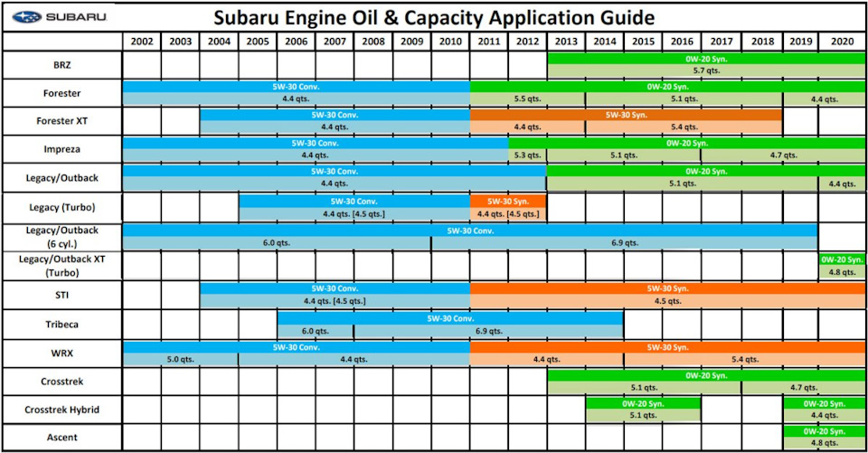Select the STI row label
Screen dimensions: 868x453
(62, 295)
